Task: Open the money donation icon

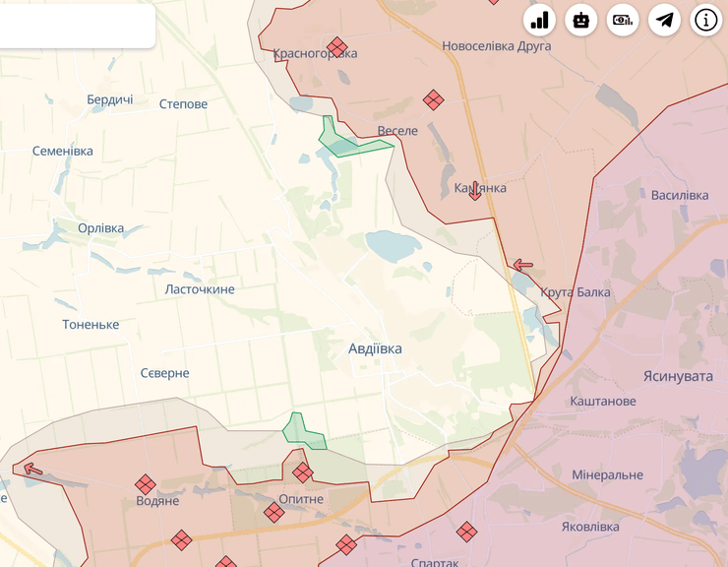Action: click(x=624, y=20)
